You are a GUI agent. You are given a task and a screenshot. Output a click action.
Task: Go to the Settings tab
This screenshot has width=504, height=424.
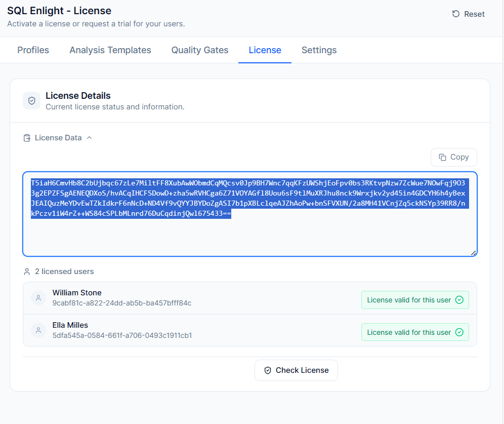tap(319, 50)
